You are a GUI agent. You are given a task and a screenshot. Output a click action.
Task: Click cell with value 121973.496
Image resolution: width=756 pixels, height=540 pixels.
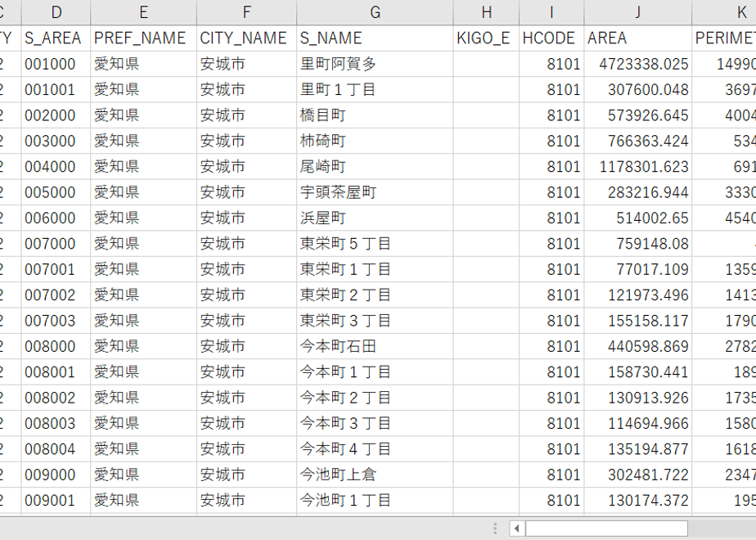(638, 295)
